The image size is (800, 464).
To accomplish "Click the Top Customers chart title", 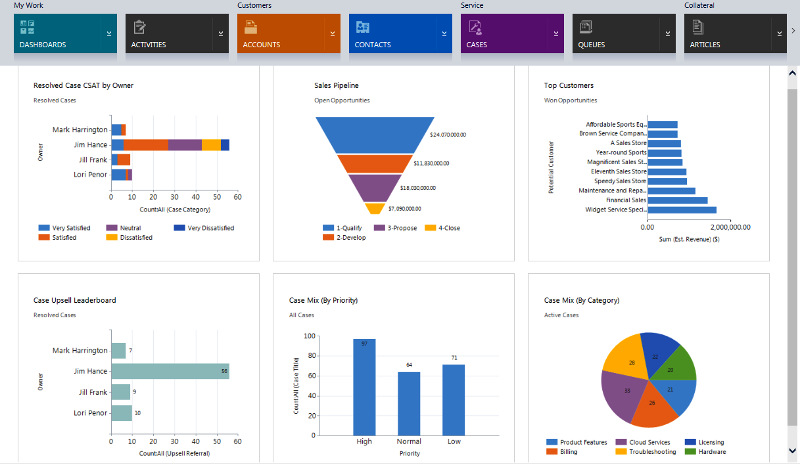I will click(568, 85).
